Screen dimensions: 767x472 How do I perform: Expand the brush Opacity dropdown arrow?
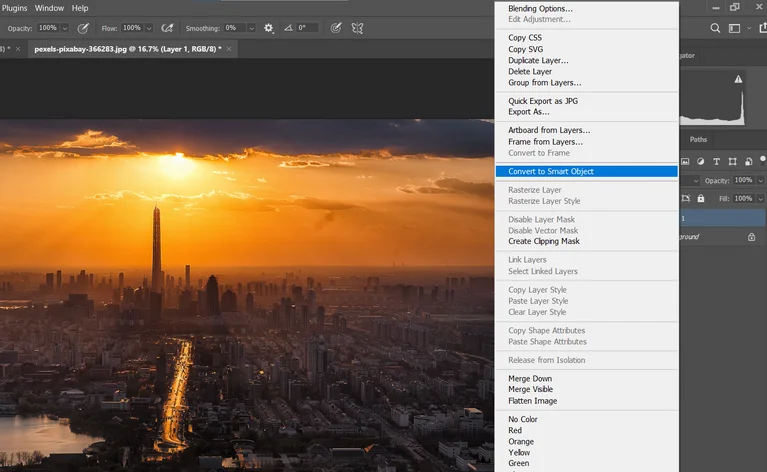(x=66, y=28)
